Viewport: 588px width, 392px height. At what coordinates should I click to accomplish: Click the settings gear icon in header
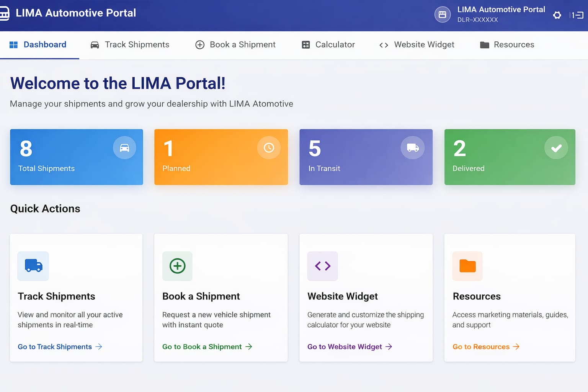point(557,15)
